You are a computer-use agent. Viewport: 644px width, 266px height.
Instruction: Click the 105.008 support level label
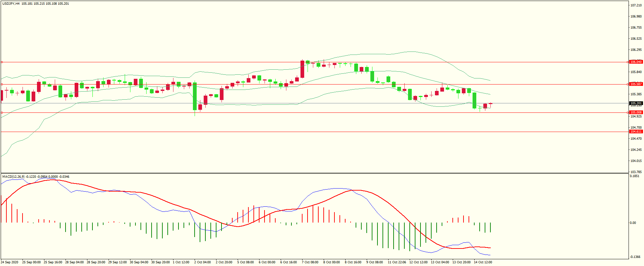click(636, 112)
